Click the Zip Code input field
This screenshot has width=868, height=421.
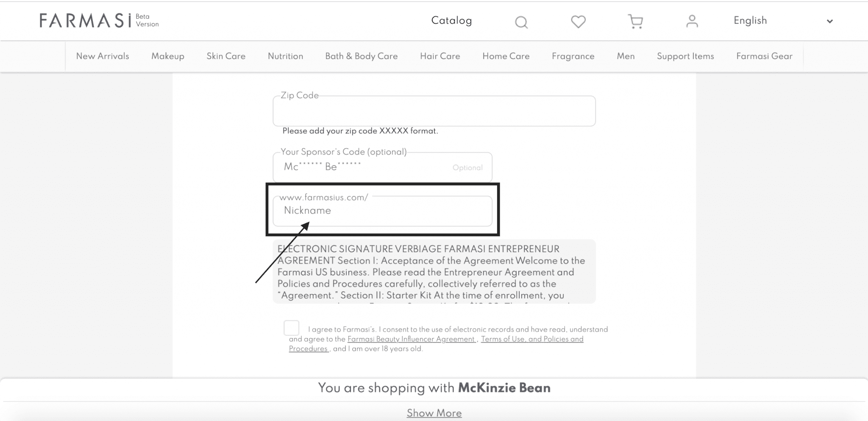click(434, 112)
